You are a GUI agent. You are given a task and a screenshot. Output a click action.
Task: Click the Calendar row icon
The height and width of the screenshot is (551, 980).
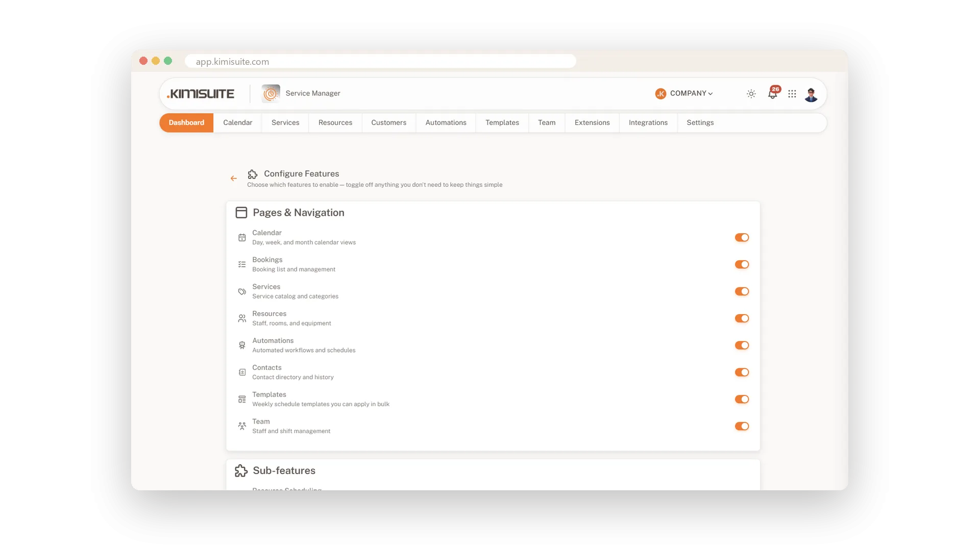[x=242, y=238]
